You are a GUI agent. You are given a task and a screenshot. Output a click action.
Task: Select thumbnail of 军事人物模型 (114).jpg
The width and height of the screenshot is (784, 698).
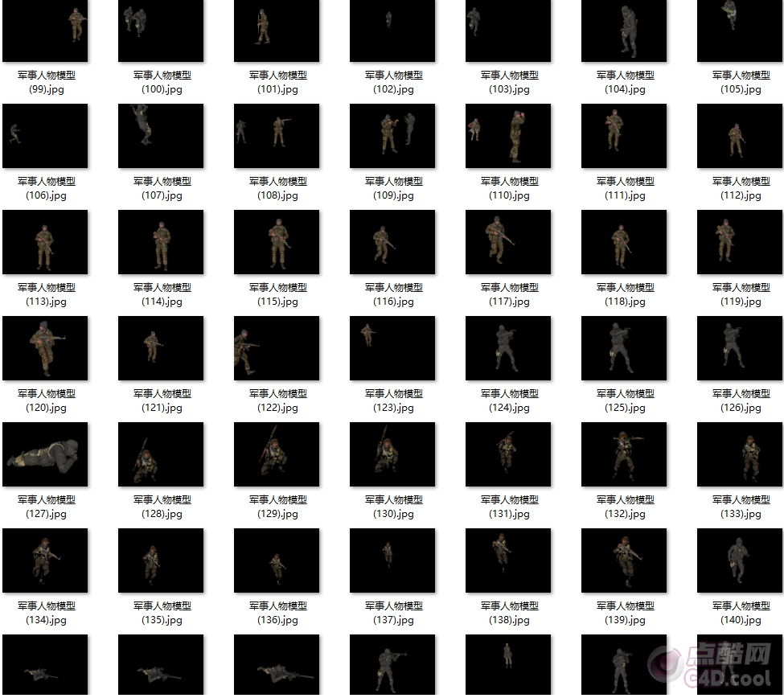[x=161, y=242]
